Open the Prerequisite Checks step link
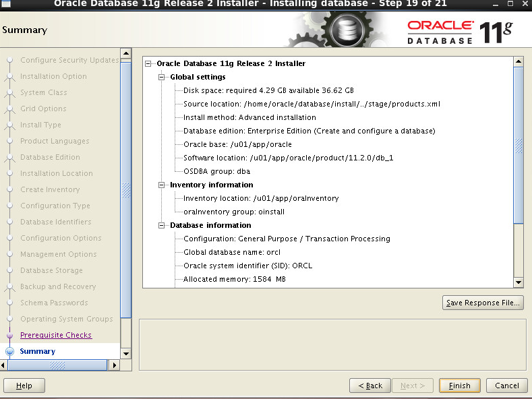 pos(56,335)
